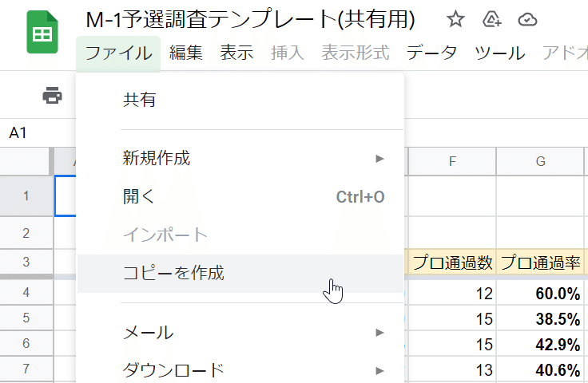Viewport: 588px width, 383px height.
Task: Star the document with the star icon
Action: 455,19
